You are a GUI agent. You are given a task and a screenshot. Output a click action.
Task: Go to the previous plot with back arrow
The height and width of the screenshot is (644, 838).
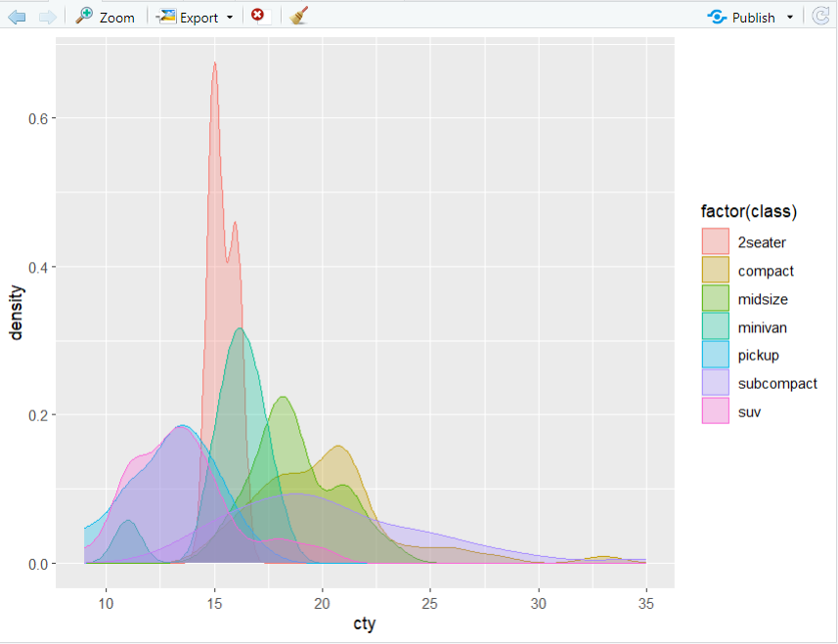17,17
